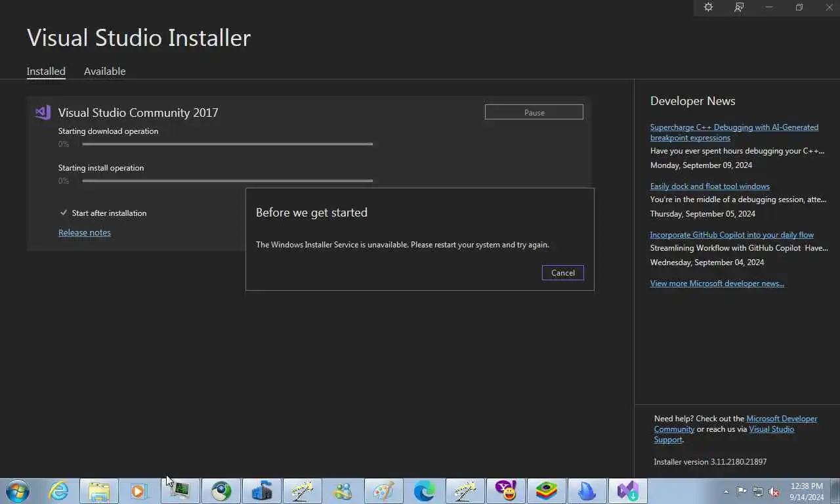Click Visual Studio Community 2017 product title
Screen dimensions: 840x504
pyautogui.click(x=138, y=112)
